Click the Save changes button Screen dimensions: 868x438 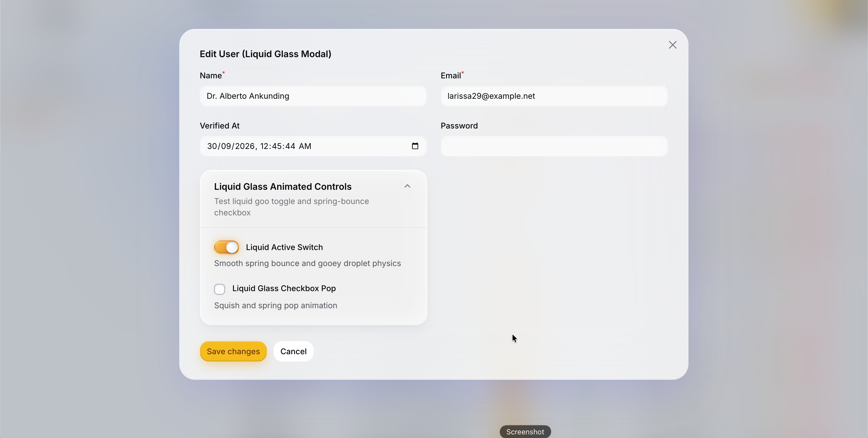pyautogui.click(x=233, y=351)
